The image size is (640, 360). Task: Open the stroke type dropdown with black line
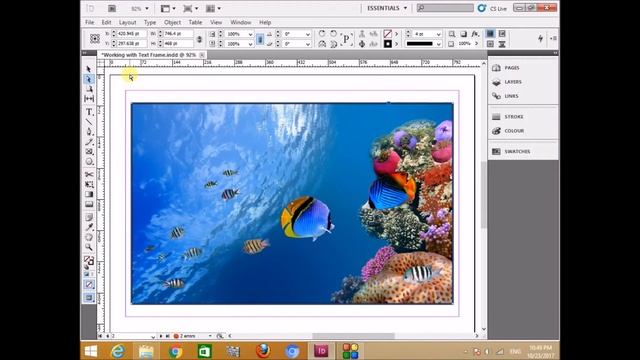(438, 44)
